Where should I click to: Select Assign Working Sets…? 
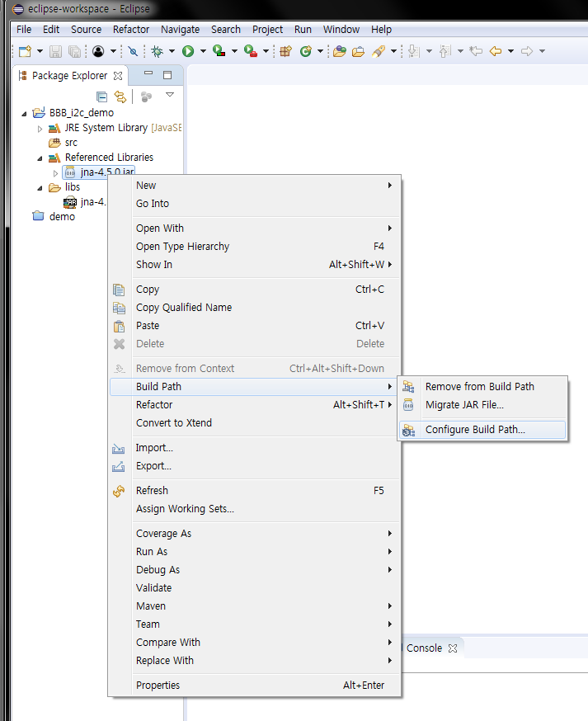click(255, 508)
